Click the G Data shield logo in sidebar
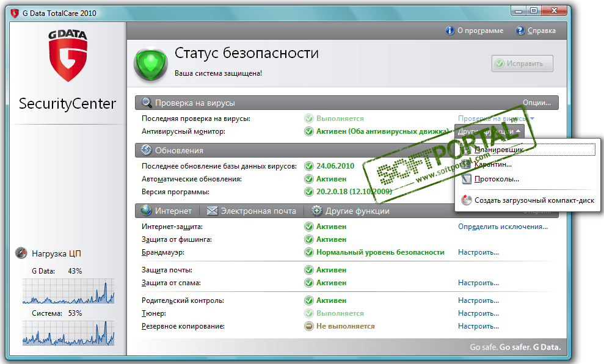This screenshot has width=604, height=364. click(68, 56)
